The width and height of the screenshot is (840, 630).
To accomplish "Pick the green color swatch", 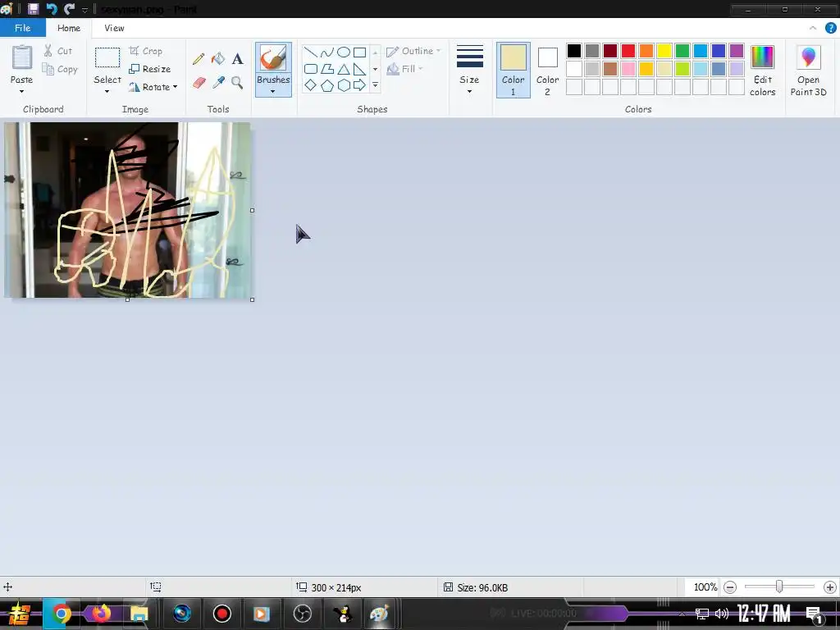I will [x=682, y=51].
